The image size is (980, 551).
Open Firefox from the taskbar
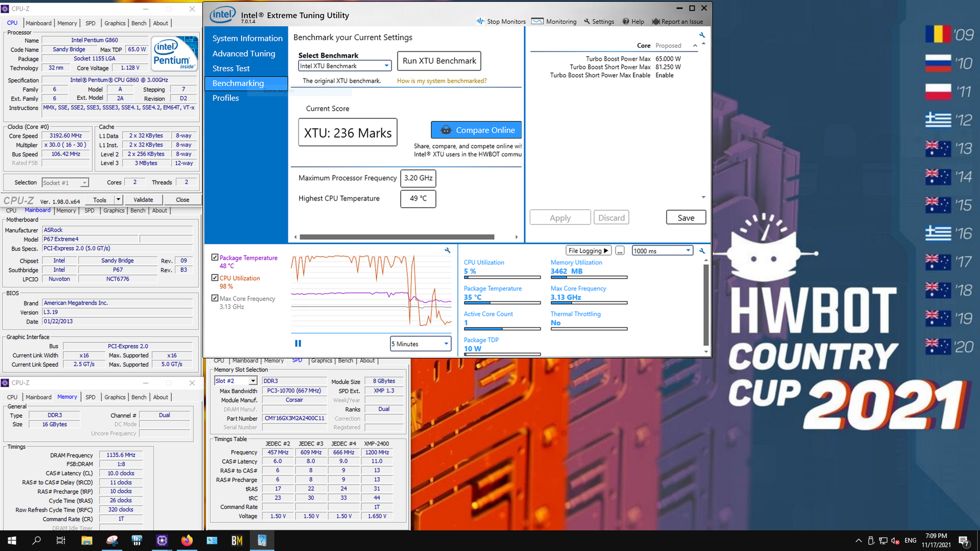pyautogui.click(x=187, y=540)
